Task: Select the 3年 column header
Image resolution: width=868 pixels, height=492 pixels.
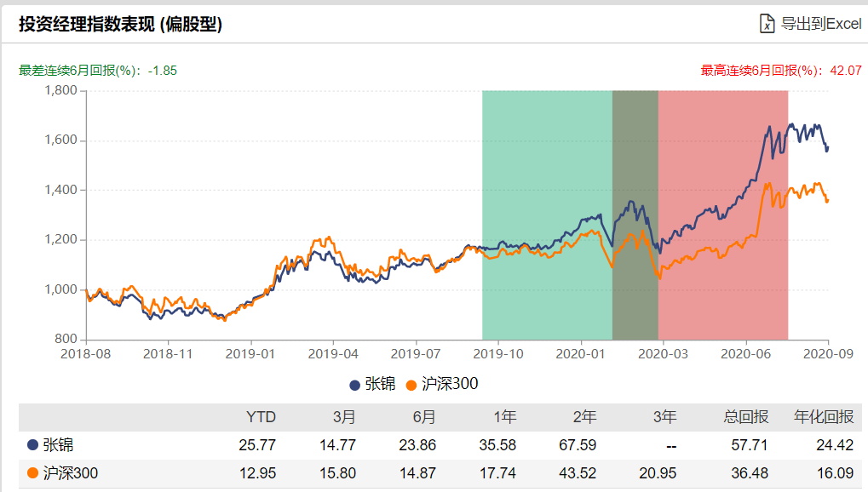Action: [664, 417]
